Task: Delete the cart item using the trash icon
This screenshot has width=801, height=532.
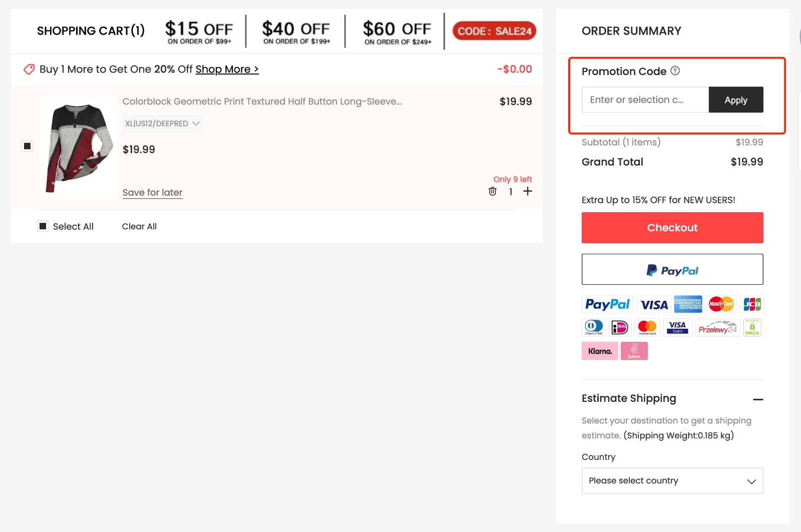Action: (x=492, y=191)
